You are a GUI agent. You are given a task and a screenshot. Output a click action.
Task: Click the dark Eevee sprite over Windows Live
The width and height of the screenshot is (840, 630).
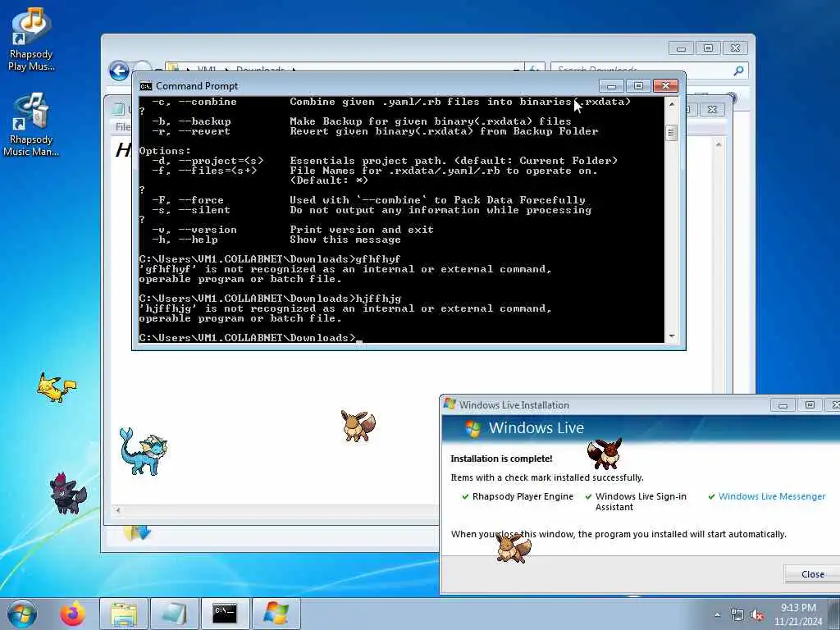click(x=605, y=453)
